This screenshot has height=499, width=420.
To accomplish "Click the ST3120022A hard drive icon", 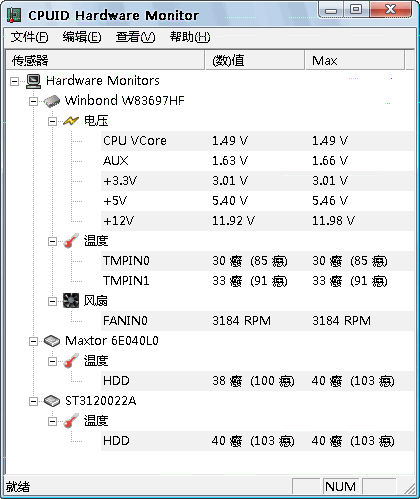I will (x=52, y=401).
